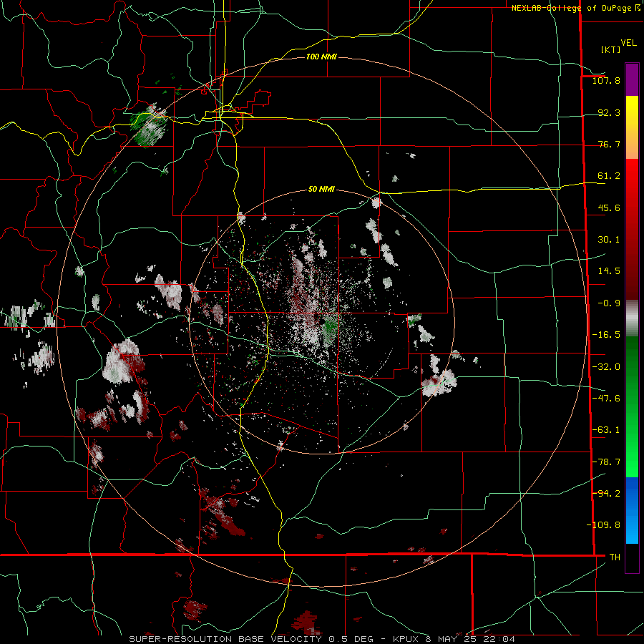Screen dimensions: 644x644
Task: Click the Super-Resolution Base Velocity caption
Action: [x=321, y=639]
